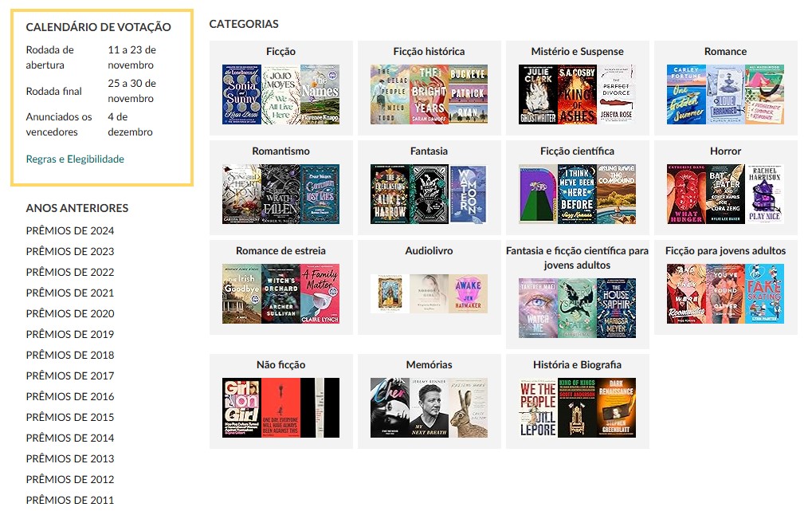View the Horror category
This screenshot has width=812, height=511.
click(725, 151)
